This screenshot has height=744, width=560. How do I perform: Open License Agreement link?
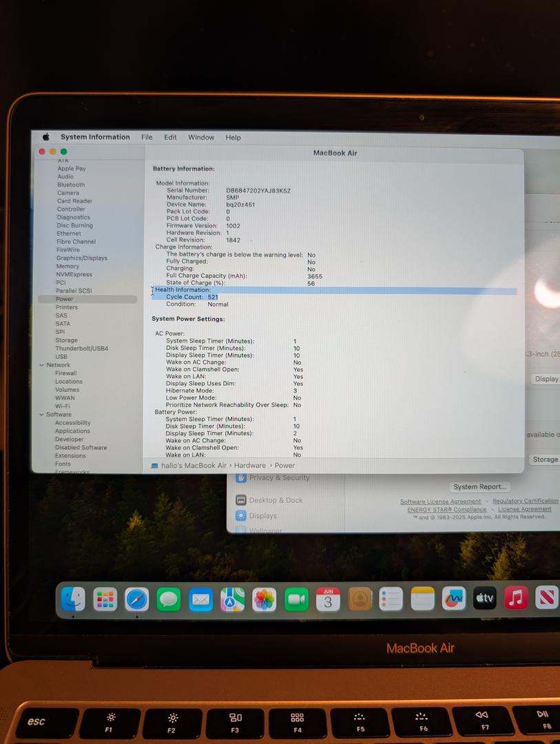tap(524, 508)
